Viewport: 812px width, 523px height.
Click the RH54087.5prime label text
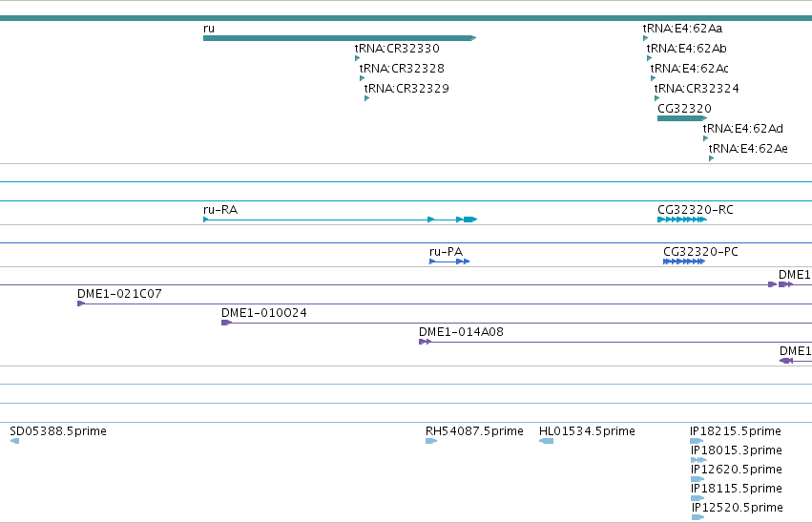pos(475,431)
